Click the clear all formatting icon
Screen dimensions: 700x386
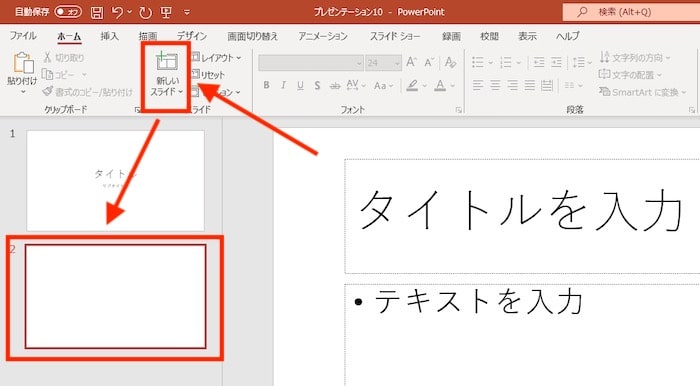point(450,62)
